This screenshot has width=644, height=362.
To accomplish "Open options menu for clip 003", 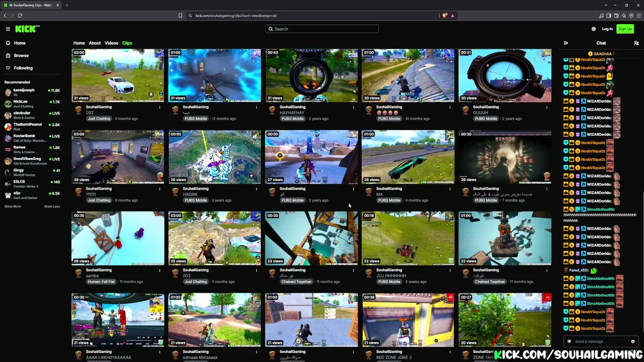I will (x=257, y=270).
